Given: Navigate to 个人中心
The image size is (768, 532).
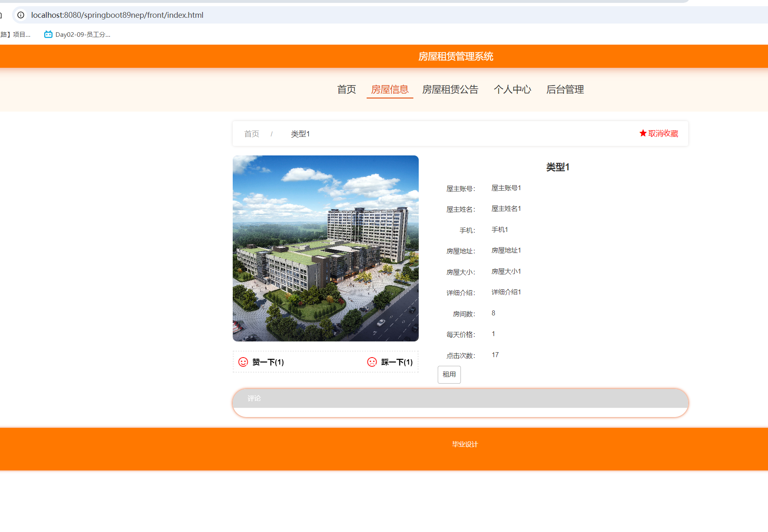Looking at the screenshot, I should (512, 89).
